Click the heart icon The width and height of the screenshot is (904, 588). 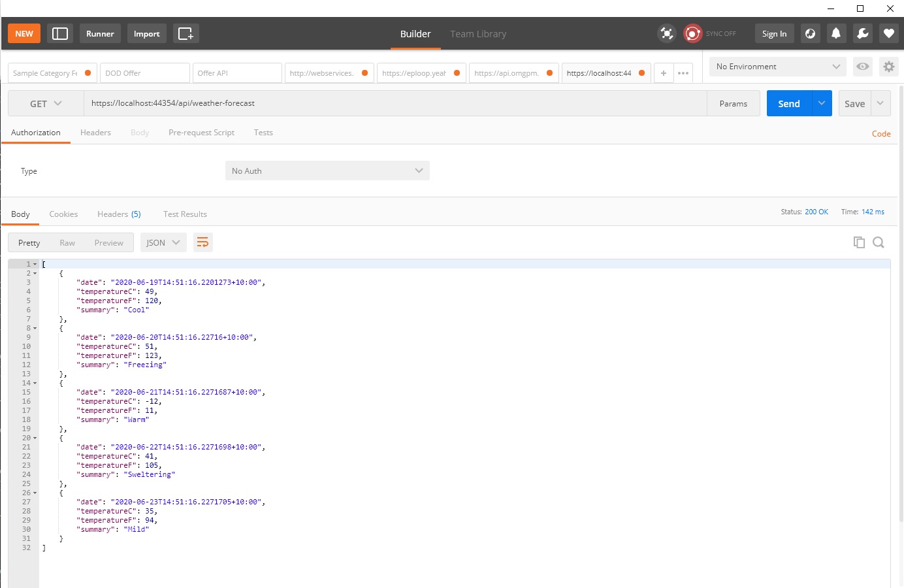pos(889,33)
